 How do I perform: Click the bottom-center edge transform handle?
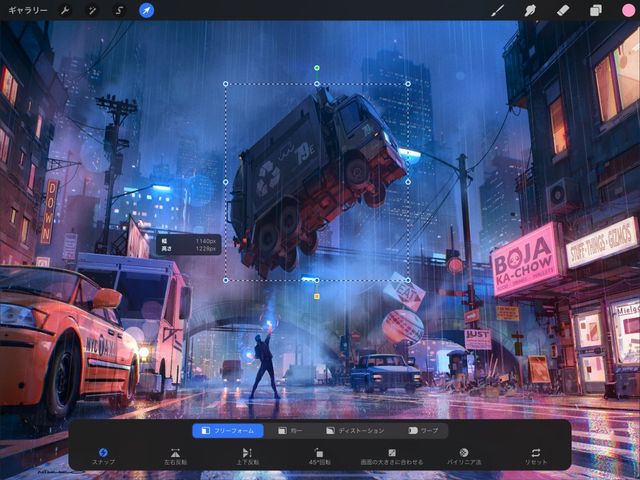pyautogui.click(x=317, y=280)
